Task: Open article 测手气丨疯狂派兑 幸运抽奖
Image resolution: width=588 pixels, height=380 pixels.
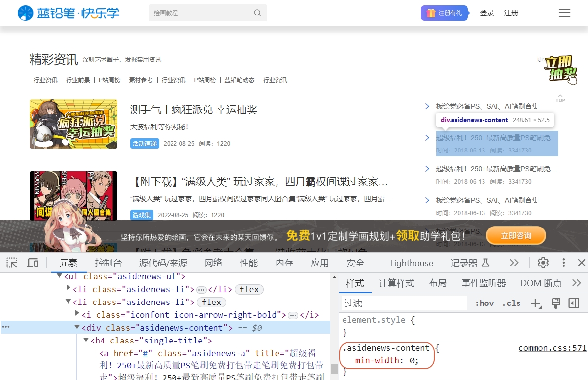Action: [x=194, y=110]
